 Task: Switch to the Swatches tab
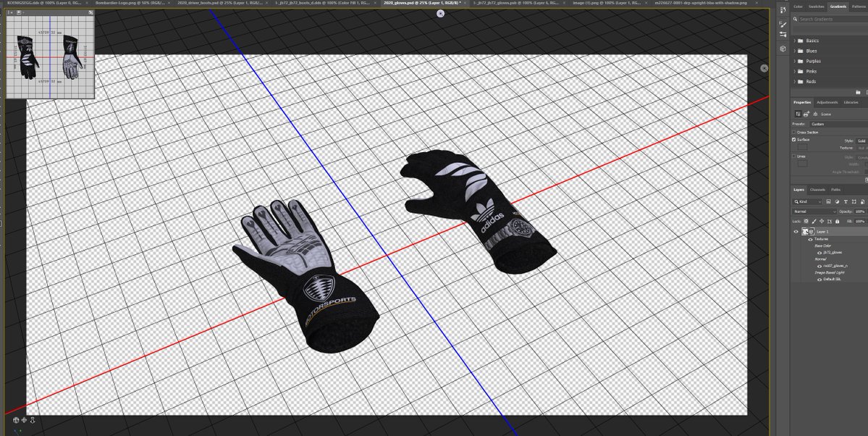816,7
